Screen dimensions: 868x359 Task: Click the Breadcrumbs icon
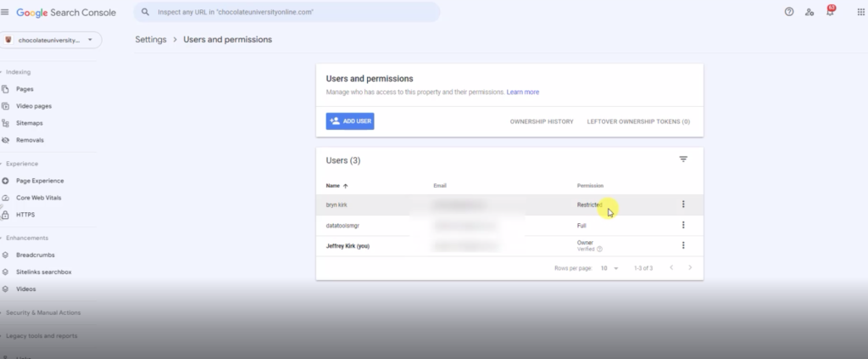click(6, 255)
